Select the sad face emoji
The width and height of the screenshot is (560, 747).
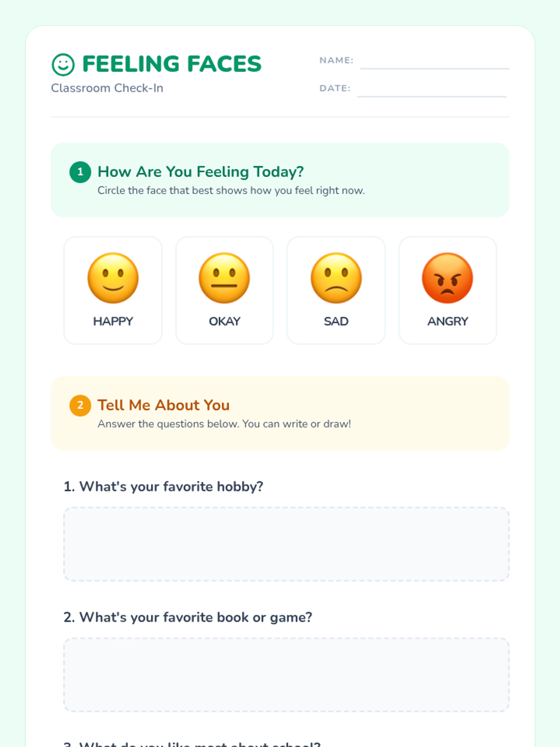tap(336, 278)
